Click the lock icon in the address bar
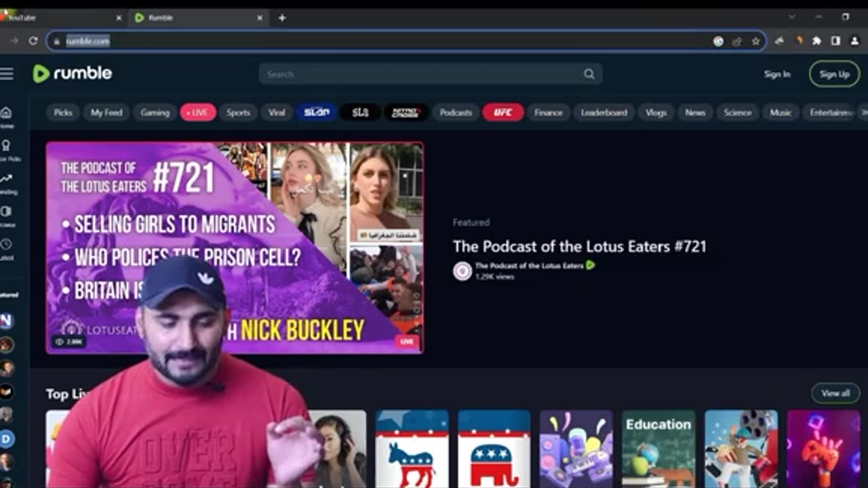The width and height of the screenshot is (868, 488). coord(57,41)
